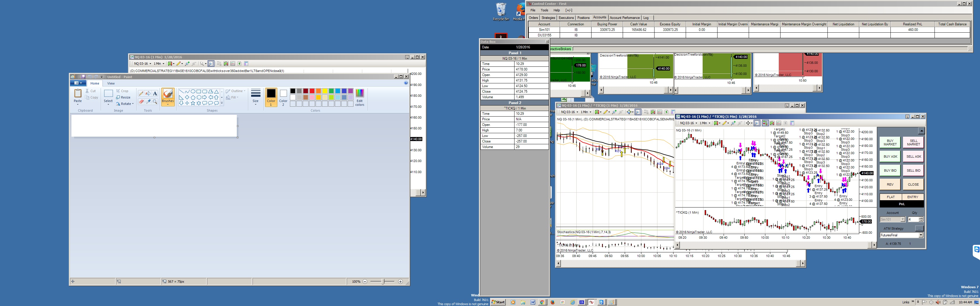Open the Sim101 account dropdown in Chart Trader

coord(902,219)
